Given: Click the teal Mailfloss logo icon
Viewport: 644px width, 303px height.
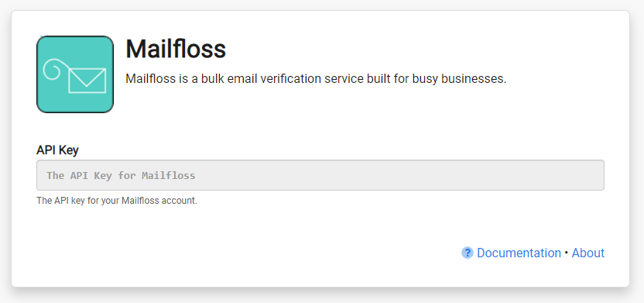Looking at the screenshot, I should [x=75, y=74].
